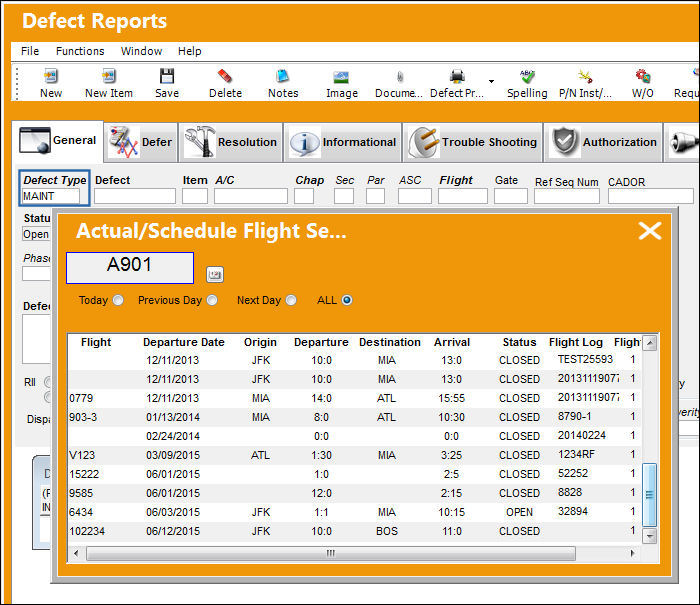
Task: Click the vertical scrollbar thumb in flight list
Action: [x=650, y=494]
